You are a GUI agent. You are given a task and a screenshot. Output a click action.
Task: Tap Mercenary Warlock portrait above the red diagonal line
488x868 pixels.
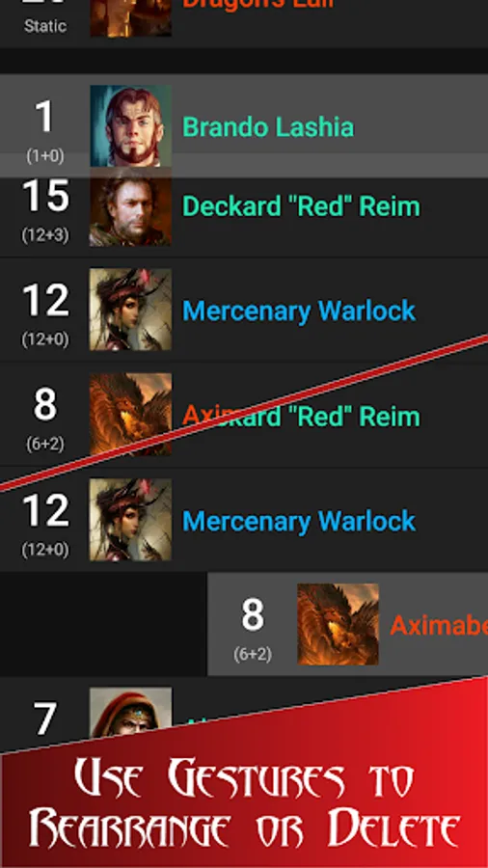tap(130, 310)
